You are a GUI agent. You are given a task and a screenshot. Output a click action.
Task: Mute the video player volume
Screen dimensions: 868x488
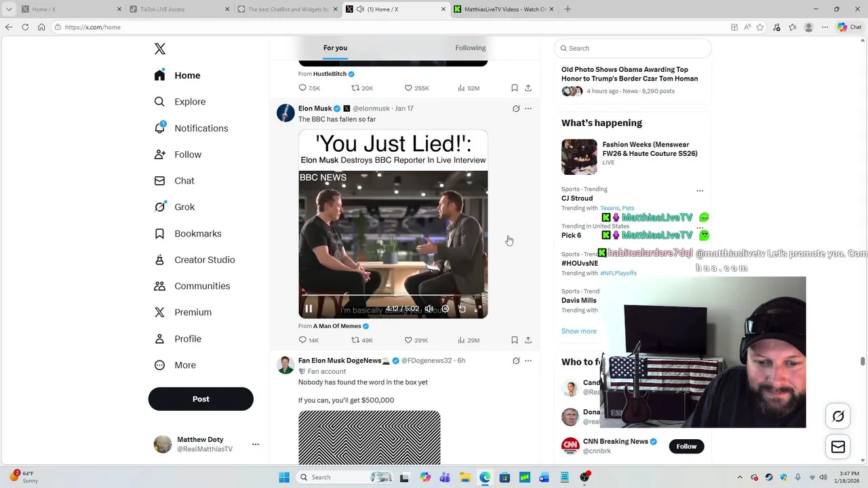pos(429,309)
